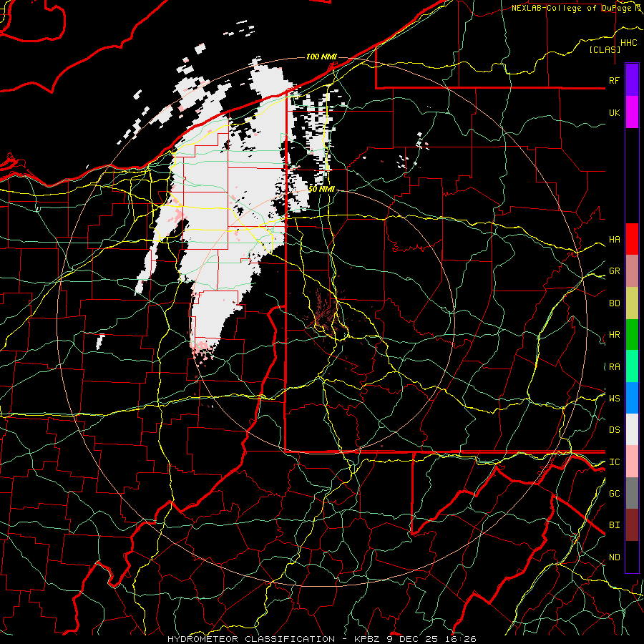Click the BI legend label
This screenshot has height=644, width=644.
click(614, 525)
